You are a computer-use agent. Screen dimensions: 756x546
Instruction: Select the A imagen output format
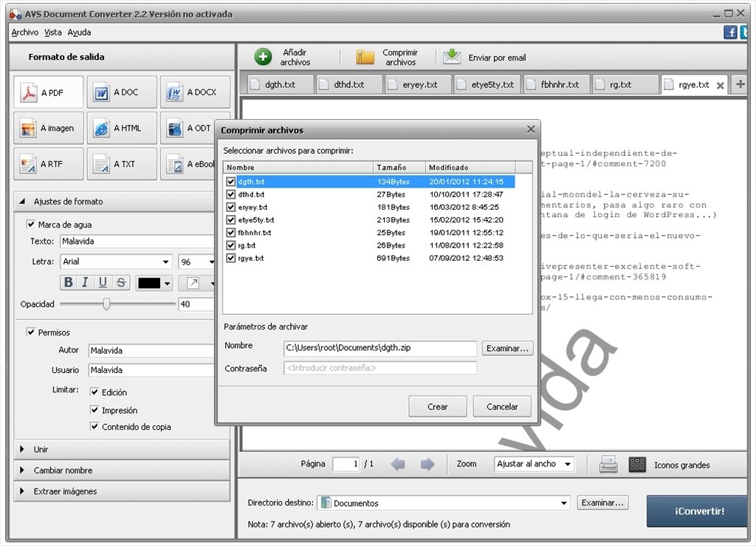[48, 128]
